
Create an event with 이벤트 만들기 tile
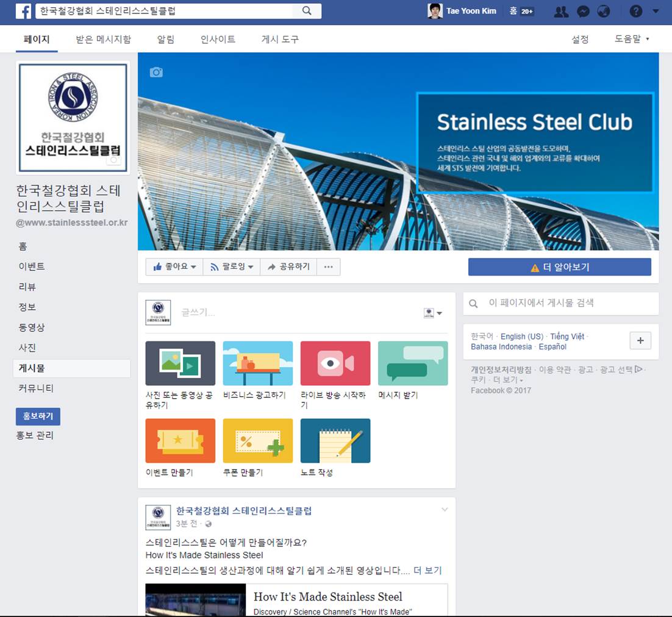180,440
